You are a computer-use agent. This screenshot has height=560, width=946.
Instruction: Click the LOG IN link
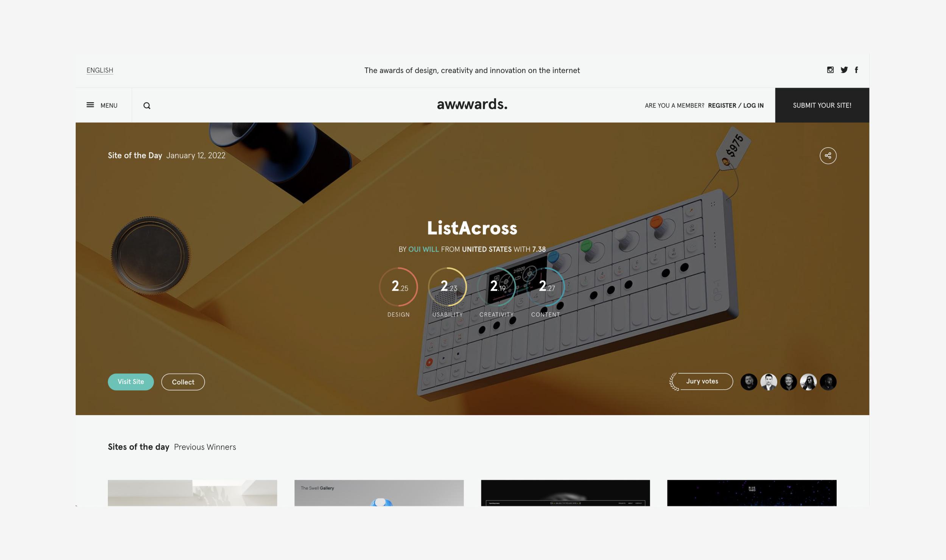coord(753,106)
